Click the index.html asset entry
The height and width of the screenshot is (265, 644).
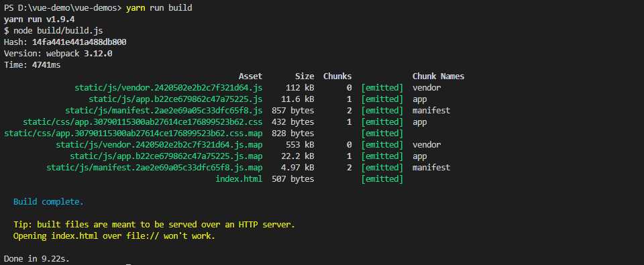239,178
